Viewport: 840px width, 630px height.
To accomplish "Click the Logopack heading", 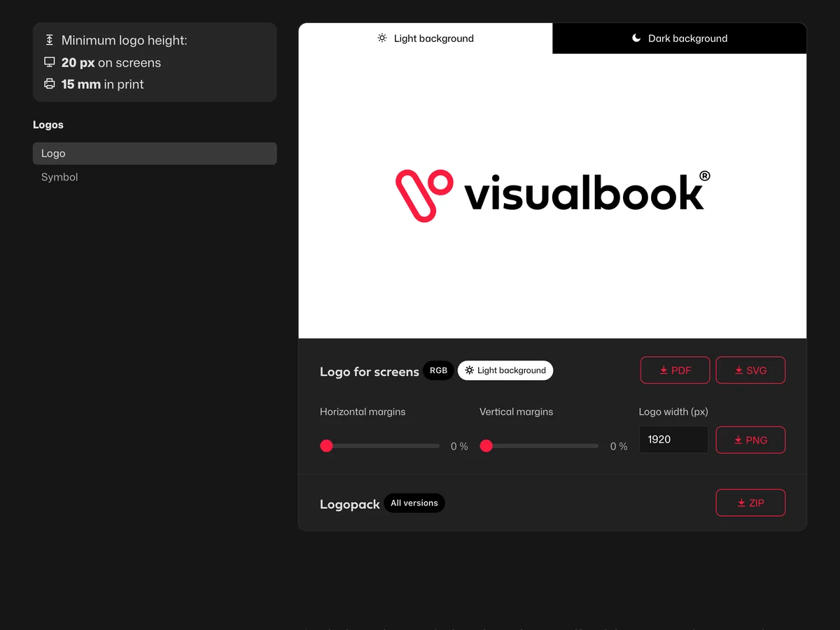I will (x=350, y=504).
